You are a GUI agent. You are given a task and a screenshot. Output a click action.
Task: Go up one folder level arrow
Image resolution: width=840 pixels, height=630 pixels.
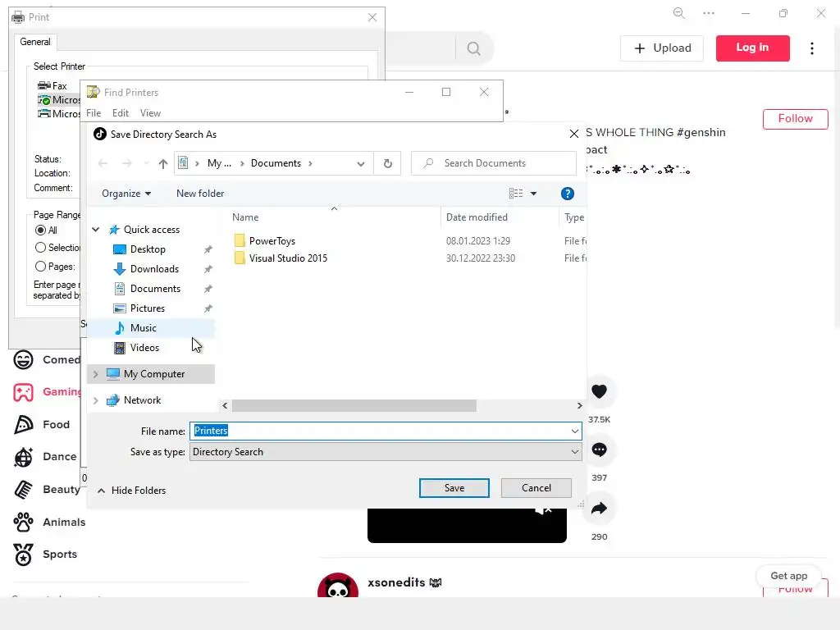coord(163,163)
